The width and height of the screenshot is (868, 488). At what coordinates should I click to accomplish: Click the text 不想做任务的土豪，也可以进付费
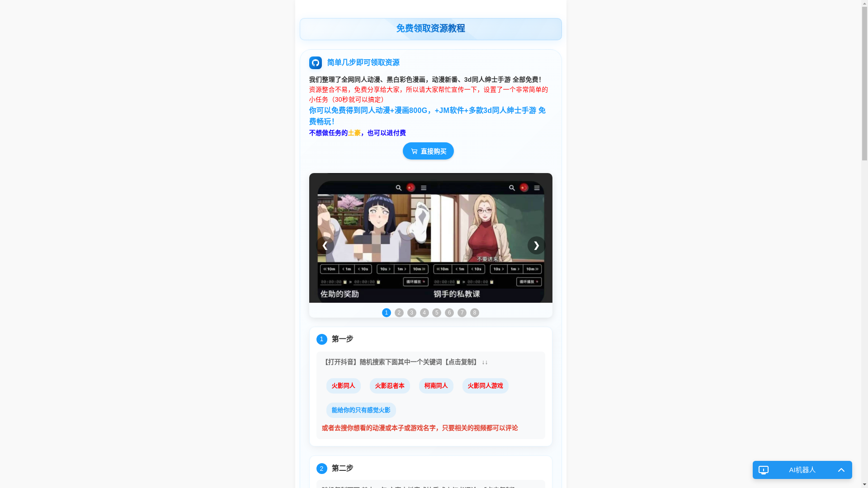pos(358,133)
